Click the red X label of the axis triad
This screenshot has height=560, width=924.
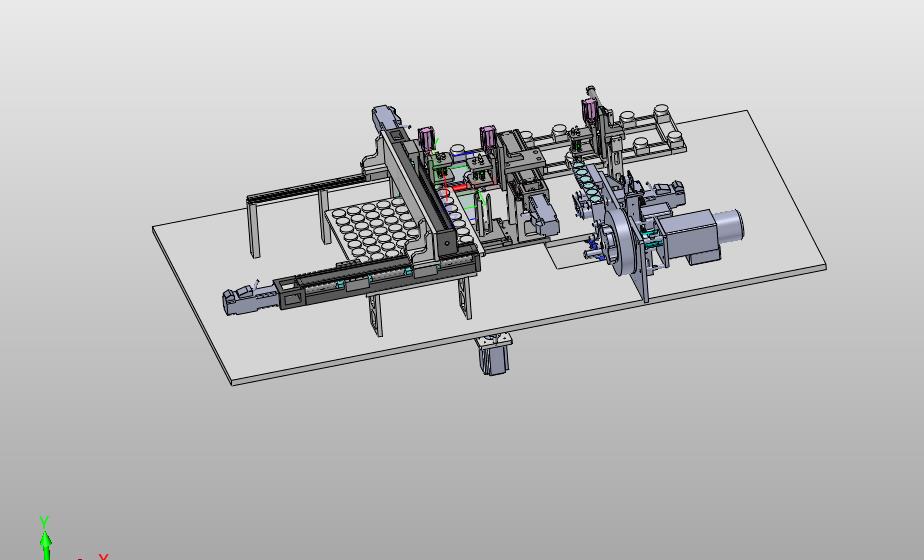pyautogui.click(x=104, y=556)
